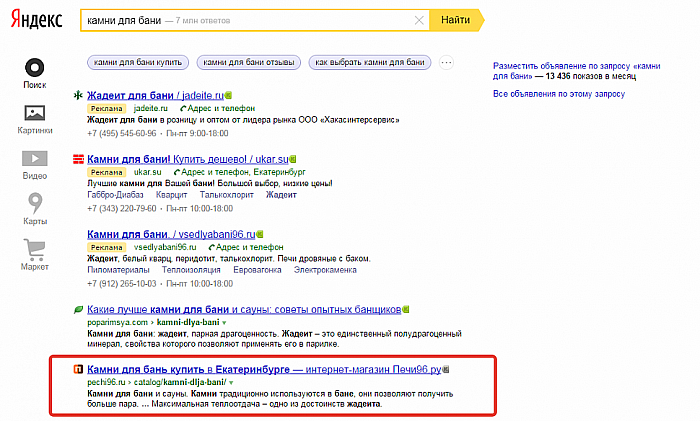Open Габбро-Диабаз sitelink
Image resolution: width=700 pixels, height=421 pixels.
tap(115, 195)
